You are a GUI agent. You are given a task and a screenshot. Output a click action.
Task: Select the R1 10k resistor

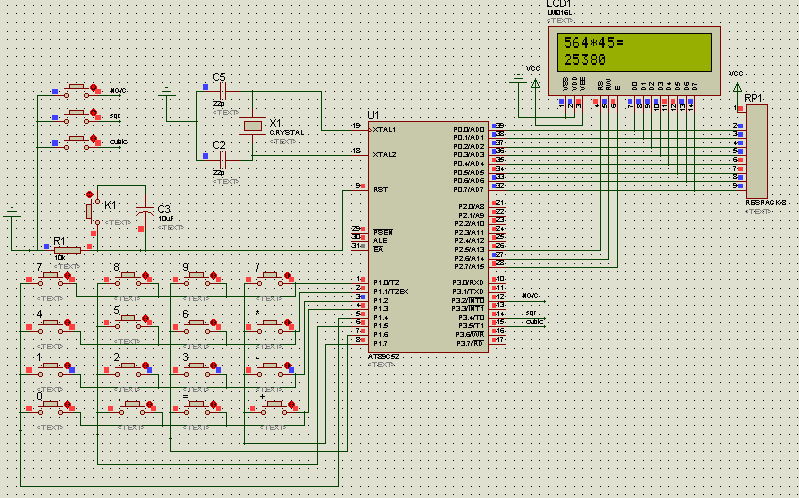(x=66, y=249)
